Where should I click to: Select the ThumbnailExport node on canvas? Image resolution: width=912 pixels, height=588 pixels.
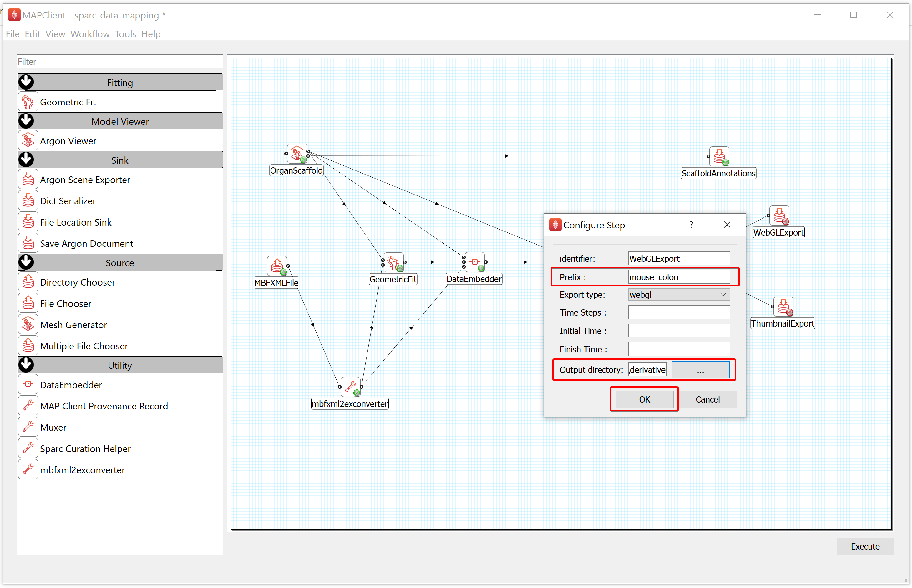coord(783,307)
